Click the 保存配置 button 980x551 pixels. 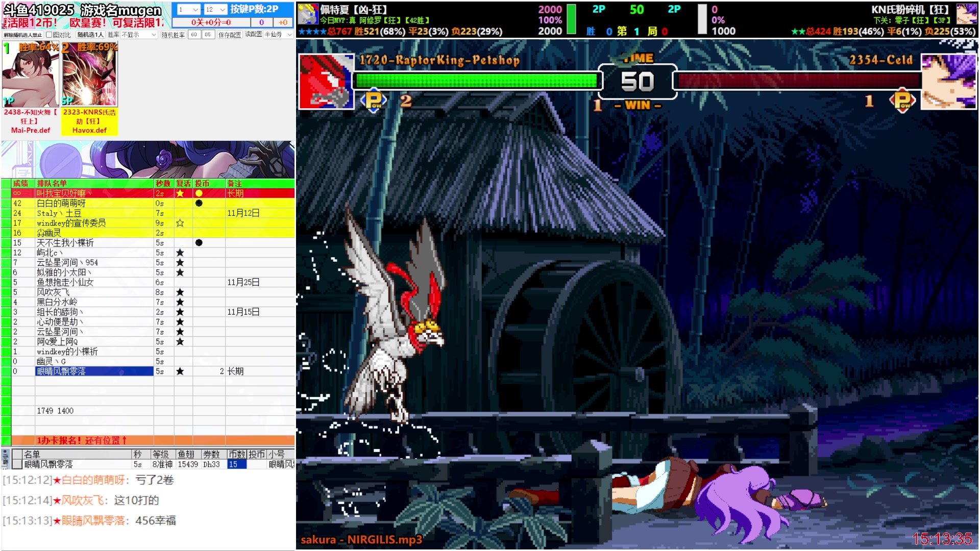click(230, 35)
